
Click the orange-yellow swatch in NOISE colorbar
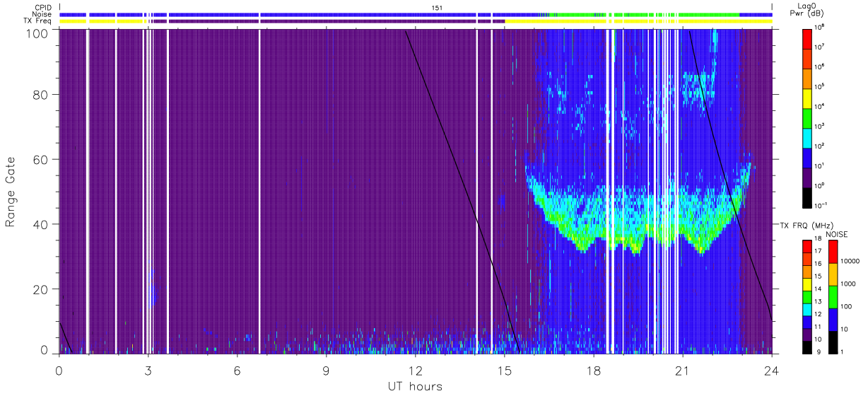pos(833,274)
